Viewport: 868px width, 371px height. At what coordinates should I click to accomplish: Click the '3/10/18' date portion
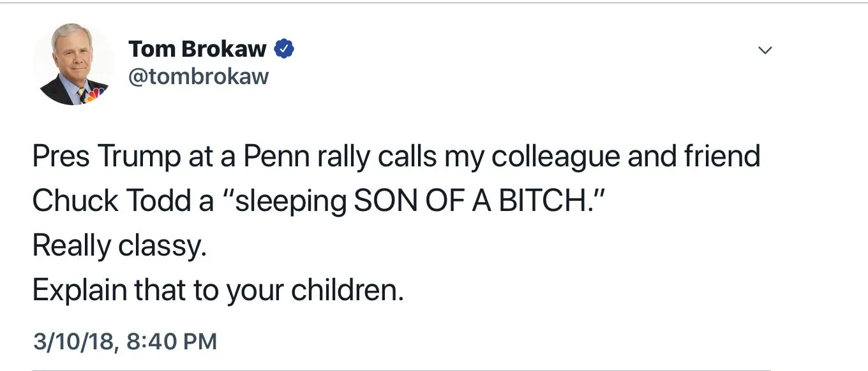(x=73, y=341)
